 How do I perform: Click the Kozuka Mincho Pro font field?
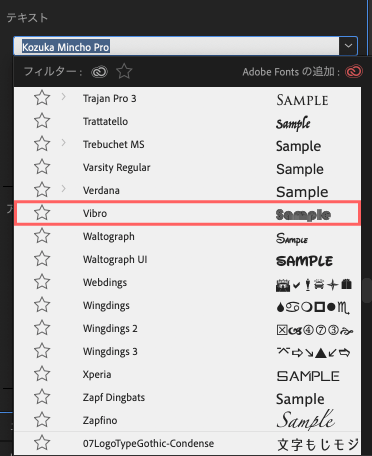(177, 46)
